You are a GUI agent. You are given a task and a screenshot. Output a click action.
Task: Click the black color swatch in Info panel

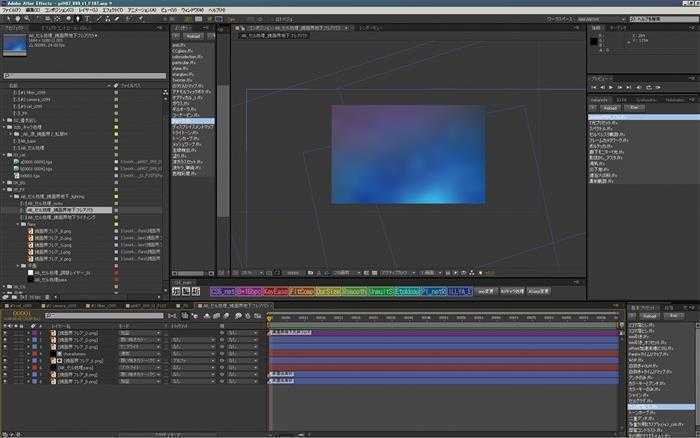point(594,42)
